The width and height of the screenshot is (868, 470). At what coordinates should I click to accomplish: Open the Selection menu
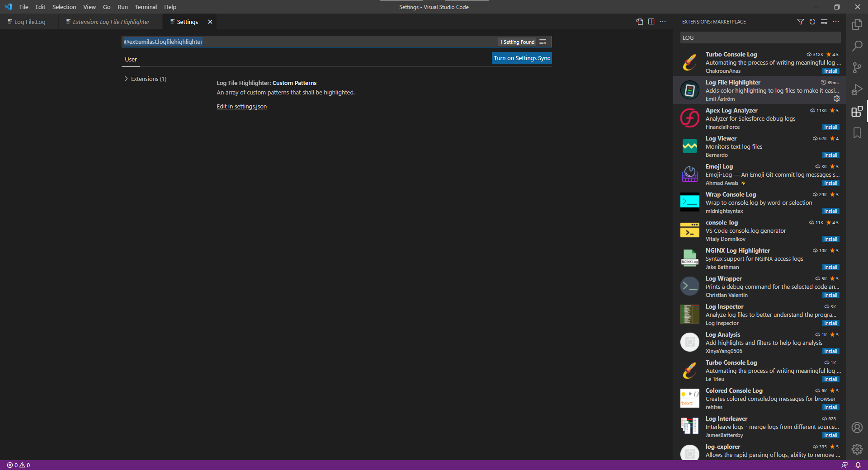[64, 7]
